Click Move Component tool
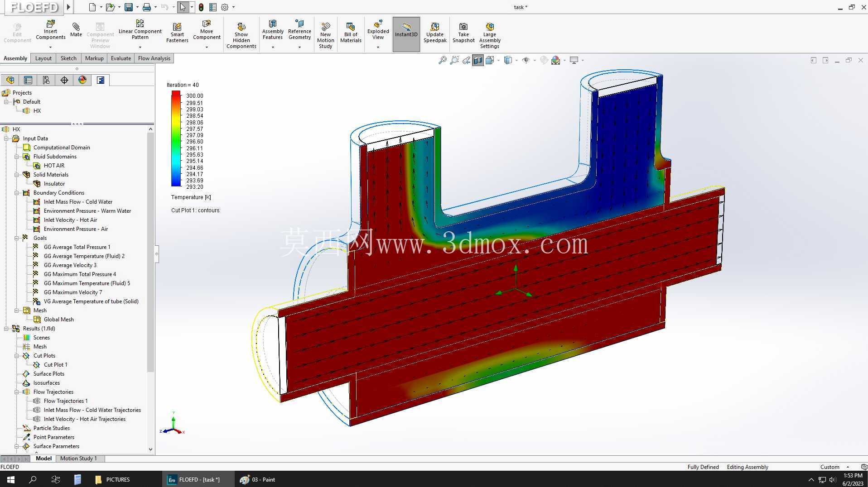 (207, 29)
